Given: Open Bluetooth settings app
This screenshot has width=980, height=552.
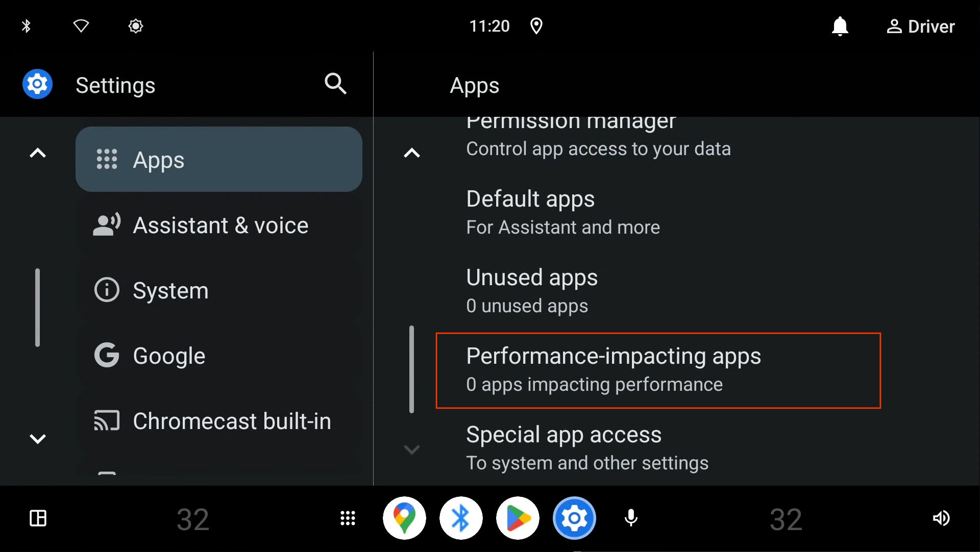Looking at the screenshot, I should [x=460, y=518].
